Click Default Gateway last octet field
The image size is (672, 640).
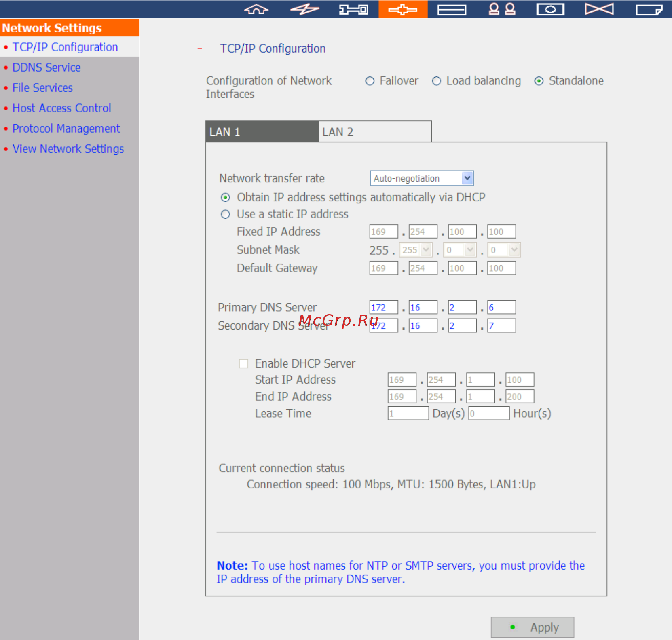click(x=501, y=268)
